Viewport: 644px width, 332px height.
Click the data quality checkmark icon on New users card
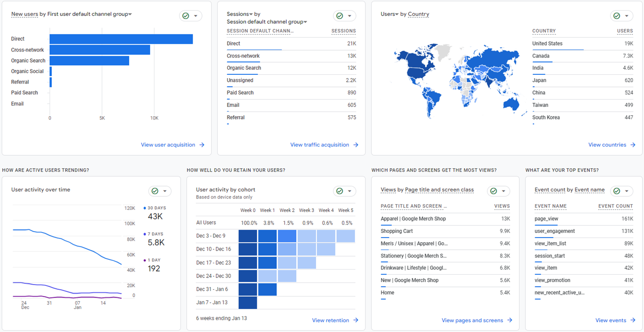186,15
